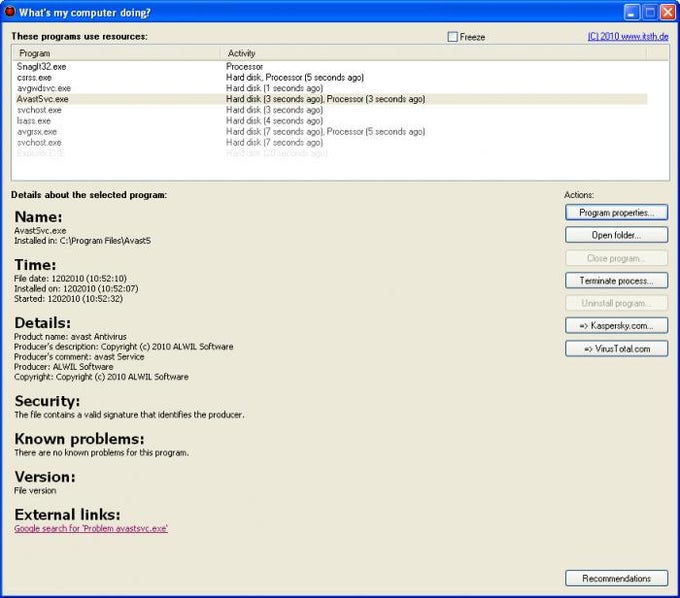Open Program properties dialog
The width and height of the screenshot is (680, 598).
pos(616,212)
